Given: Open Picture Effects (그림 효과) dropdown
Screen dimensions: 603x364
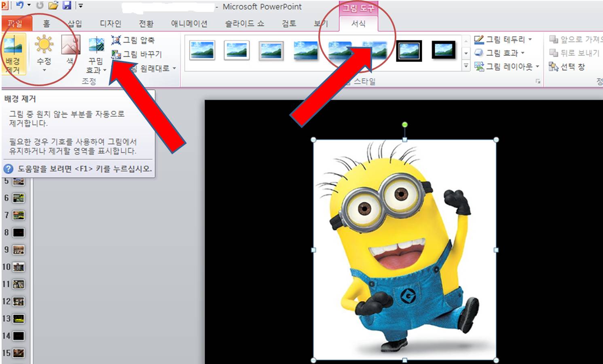Looking at the screenshot, I should coord(499,53).
